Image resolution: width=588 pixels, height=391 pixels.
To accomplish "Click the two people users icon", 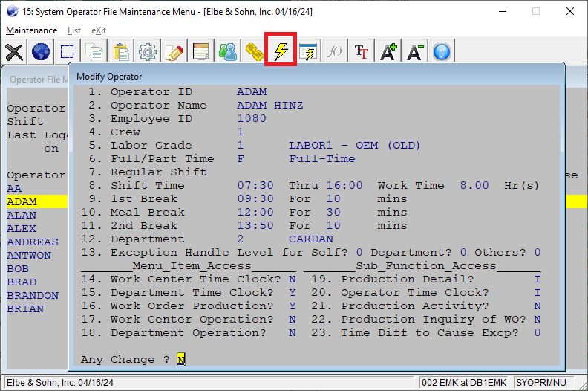I will tap(228, 51).
